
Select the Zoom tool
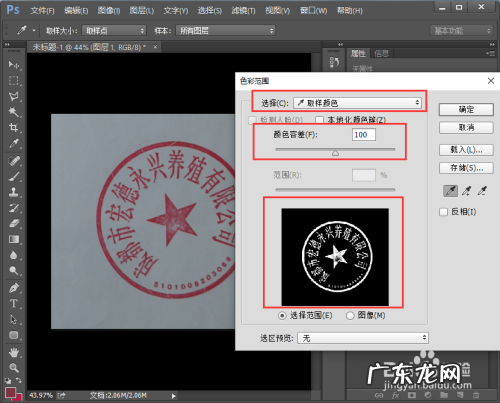[x=14, y=368]
